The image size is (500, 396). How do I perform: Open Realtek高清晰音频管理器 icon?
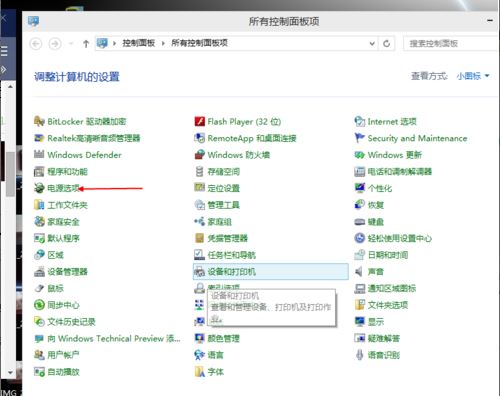coord(39,138)
